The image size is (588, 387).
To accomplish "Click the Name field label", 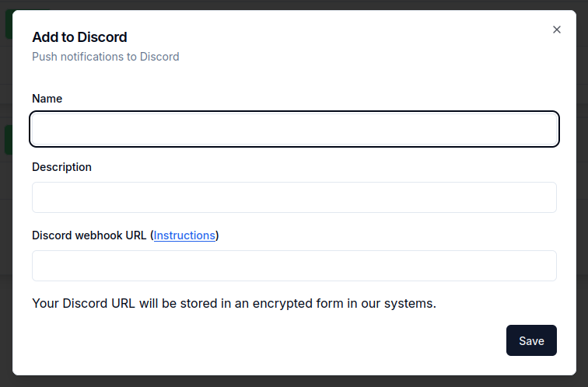I will 47,99.
